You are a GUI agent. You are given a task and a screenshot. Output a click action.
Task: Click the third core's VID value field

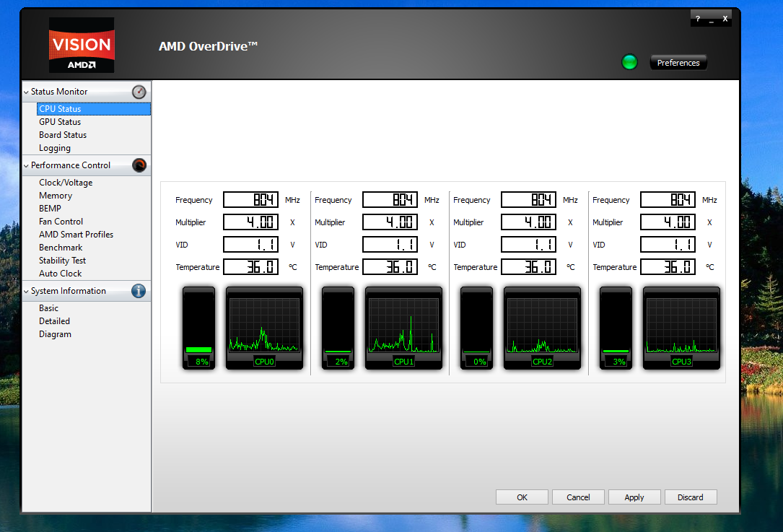[528, 244]
